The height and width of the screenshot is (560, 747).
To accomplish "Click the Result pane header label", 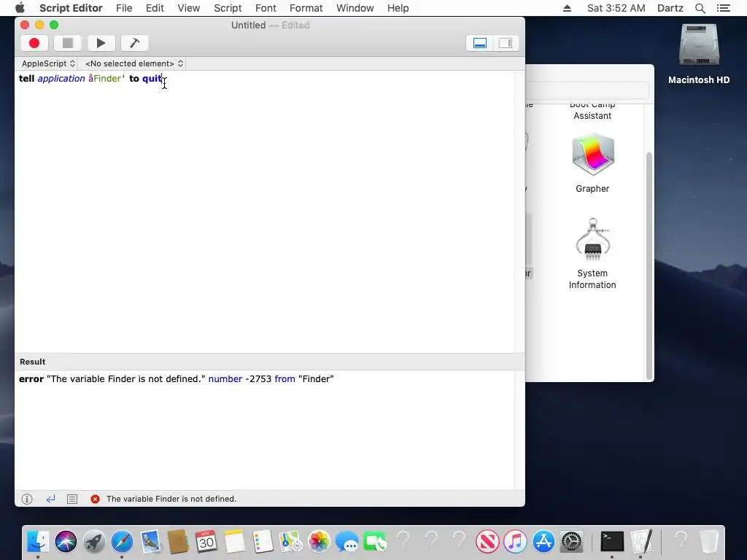I will pos(32,362).
